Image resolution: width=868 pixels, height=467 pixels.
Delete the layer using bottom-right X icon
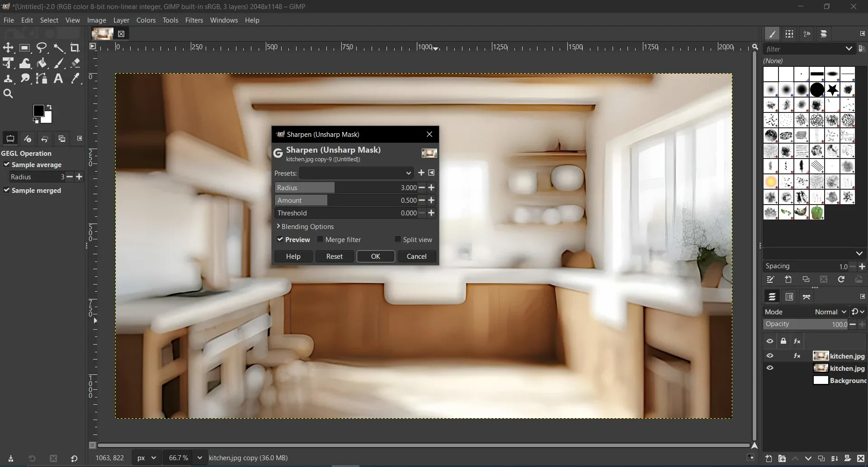click(861, 458)
